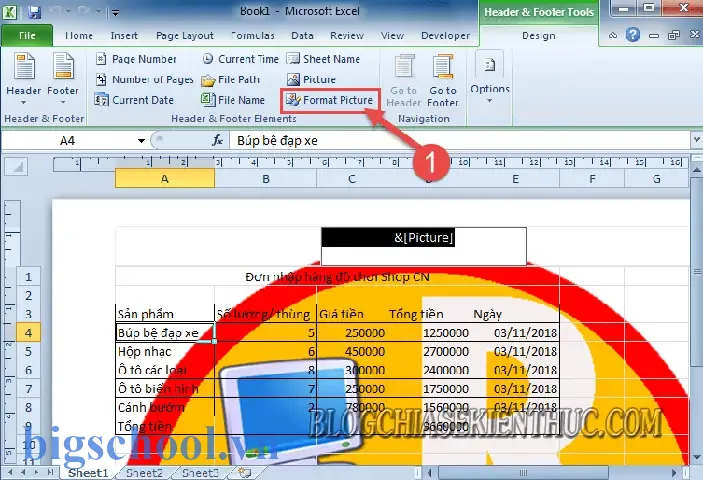Open the Page Layout tab
The height and width of the screenshot is (480, 703).
tap(185, 35)
